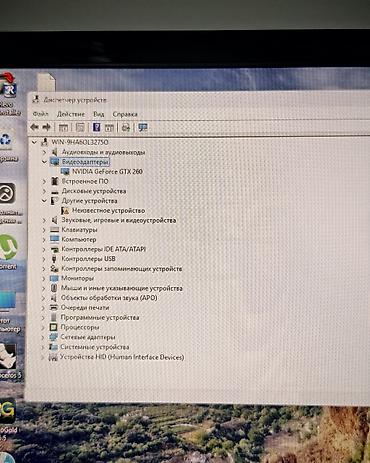Image resolution: width=370 pixels, height=463 pixels.
Task: Open Properties via the toolbar sheet icon
Action: [80, 127]
